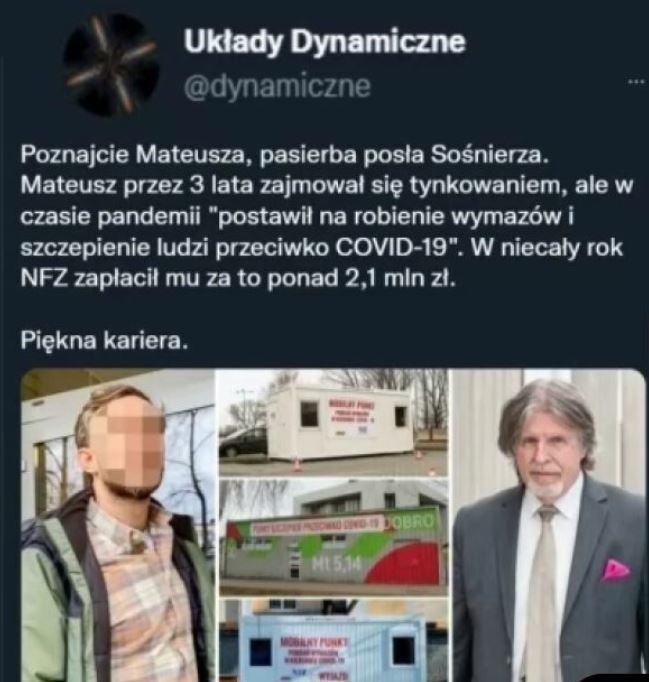The height and width of the screenshot is (682, 649).
Task: Open the blue mobile point container photo
Action: (x=333, y=640)
